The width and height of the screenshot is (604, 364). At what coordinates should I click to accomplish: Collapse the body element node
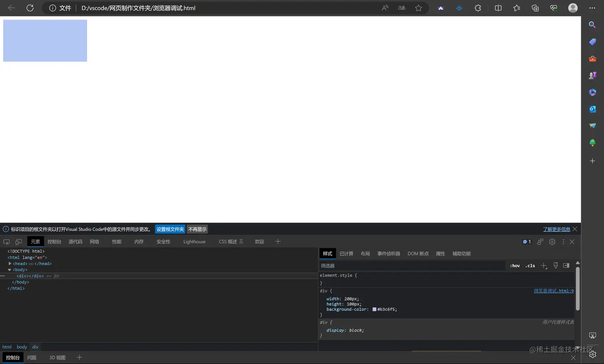coord(10,270)
